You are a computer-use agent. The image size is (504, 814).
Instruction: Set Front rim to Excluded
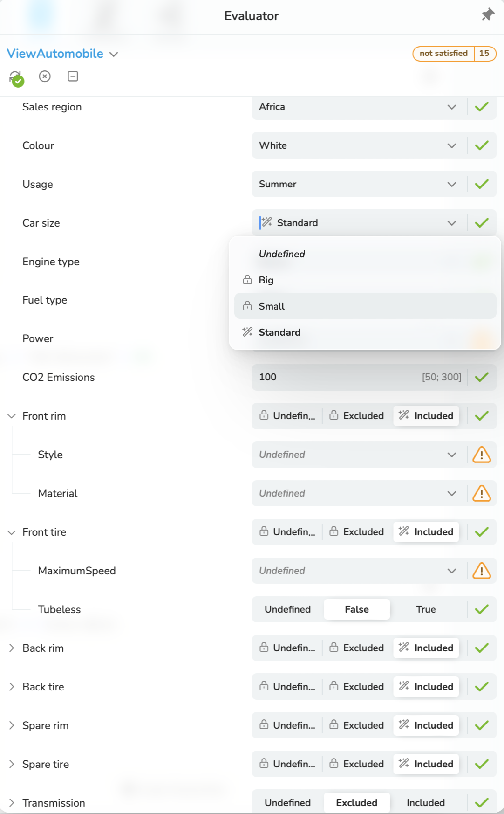pos(357,416)
